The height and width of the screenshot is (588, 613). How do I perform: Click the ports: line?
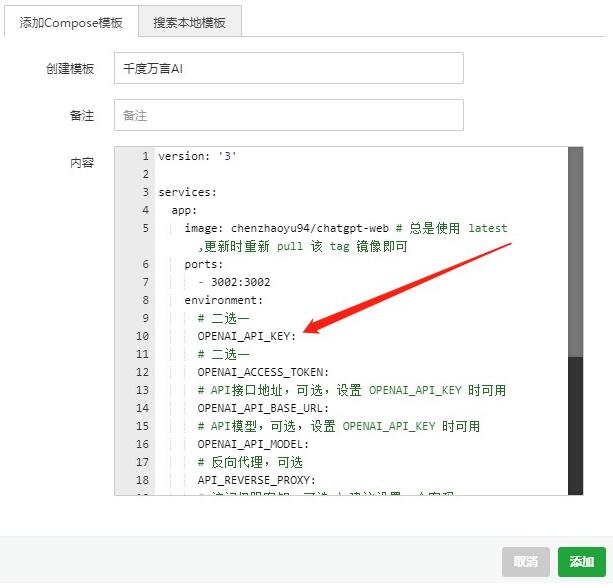pos(204,264)
